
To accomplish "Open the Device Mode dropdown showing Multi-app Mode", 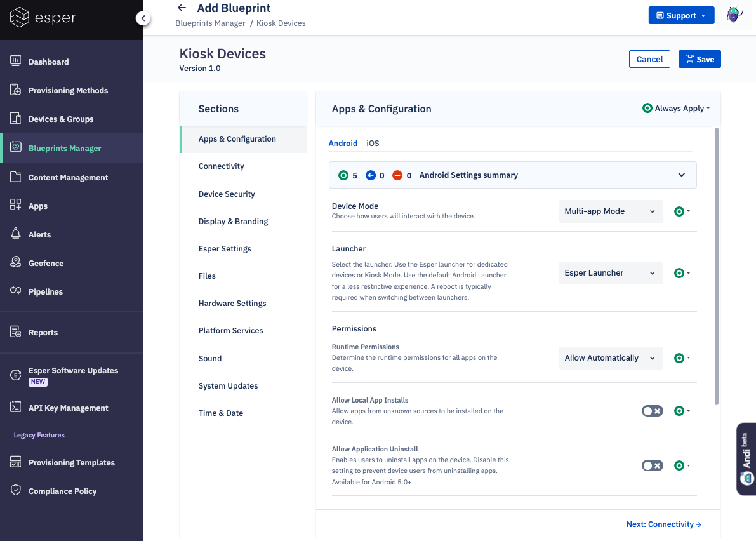I will [611, 211].
